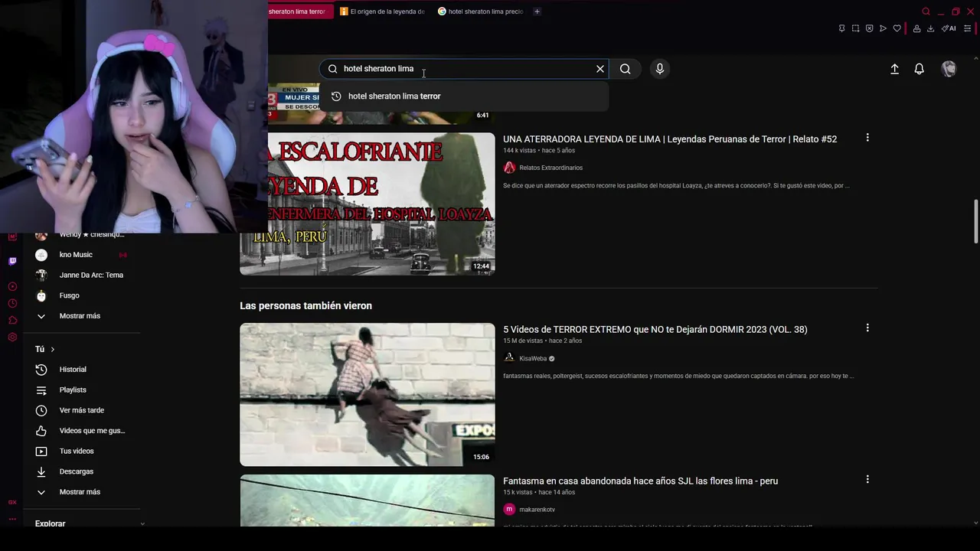The width and height of the screenshot is (980, 551).
Task: Open UNA ATERRADORA LEYENDA DE LIMA video title
Action: coord(670,139)
